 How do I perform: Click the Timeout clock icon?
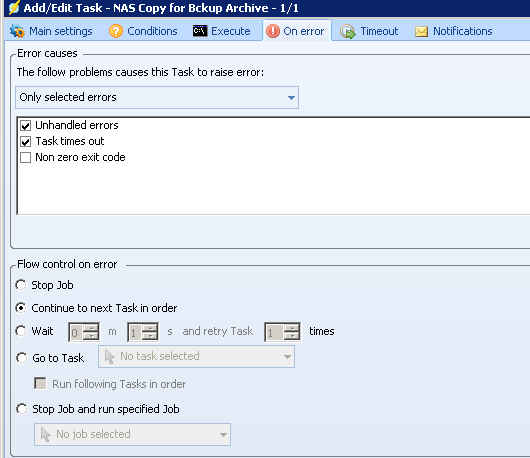(x=348, y=31)
